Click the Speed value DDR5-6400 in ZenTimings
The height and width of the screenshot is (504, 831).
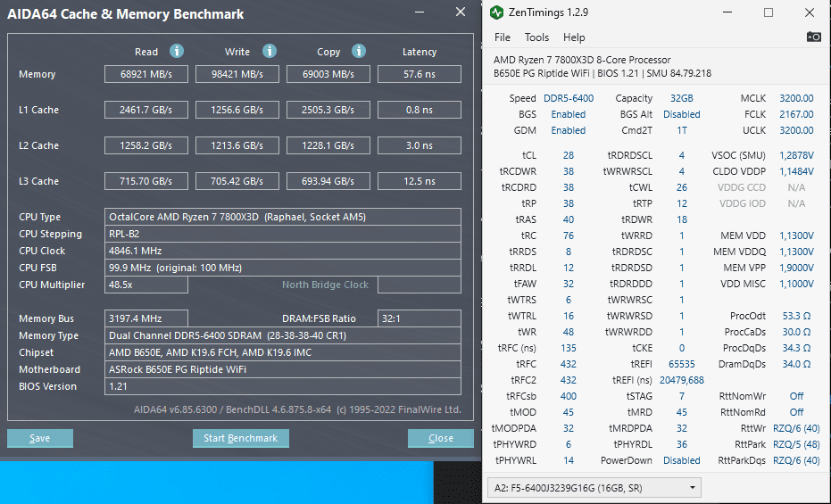coord(568,98)
